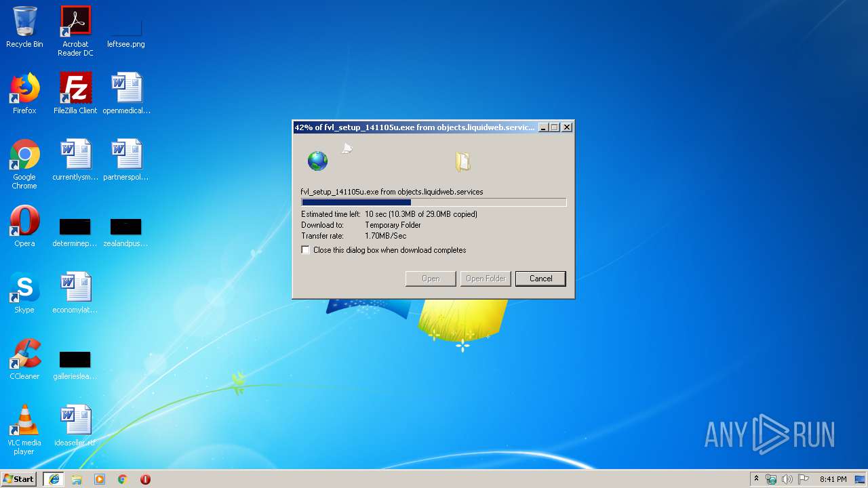Viewport: 868px width, 488px height.
Task: Open the Recycle Bin desktop icon
Action: (24, 27)
